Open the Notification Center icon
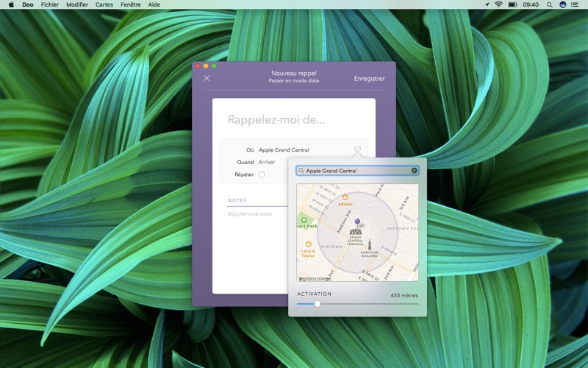Viewport: 588px width, 368px height. pos(575,4)
